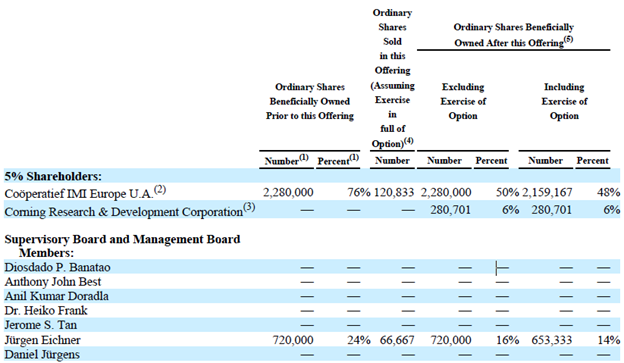624x363 pixels.
Task: Click the 48% cell in Coöperatief row
Action: coord(608,193)
